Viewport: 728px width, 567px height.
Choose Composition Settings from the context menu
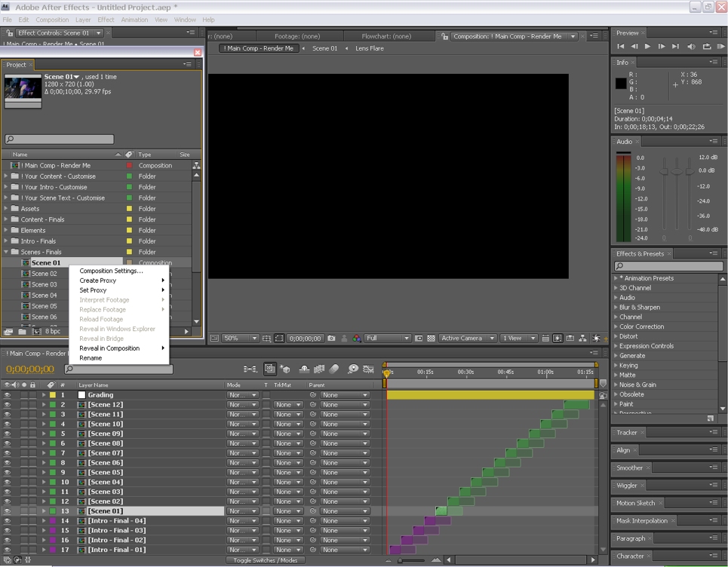tap(111, 271)
